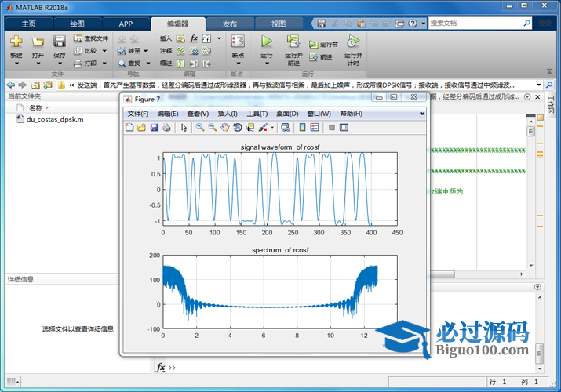The width and height of the screenshot is (561, 392).
Task: Click the help question mark icon
Action: point(413,24)
